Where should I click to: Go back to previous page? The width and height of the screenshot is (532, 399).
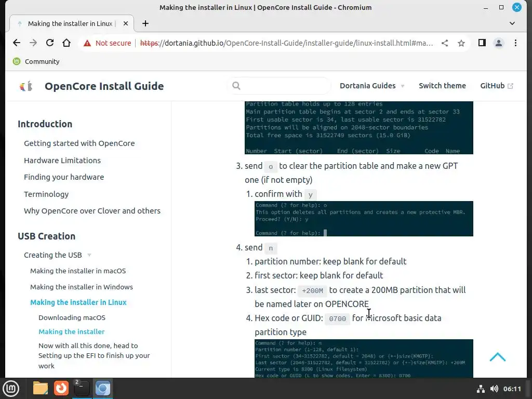[x=16, y=43]
